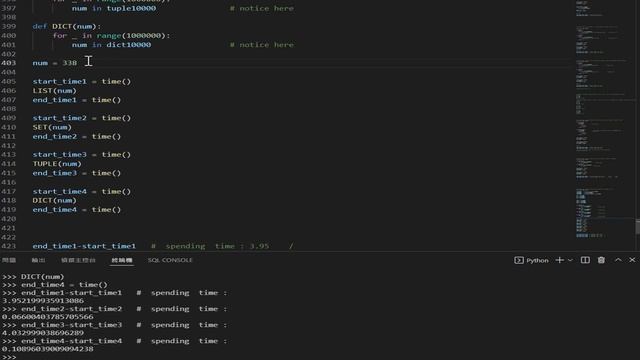Image resolution: width=640 pixels, height=360 pixels.
Task: Click terminal output 0.10896039009094238
Action: click(47, 349)
